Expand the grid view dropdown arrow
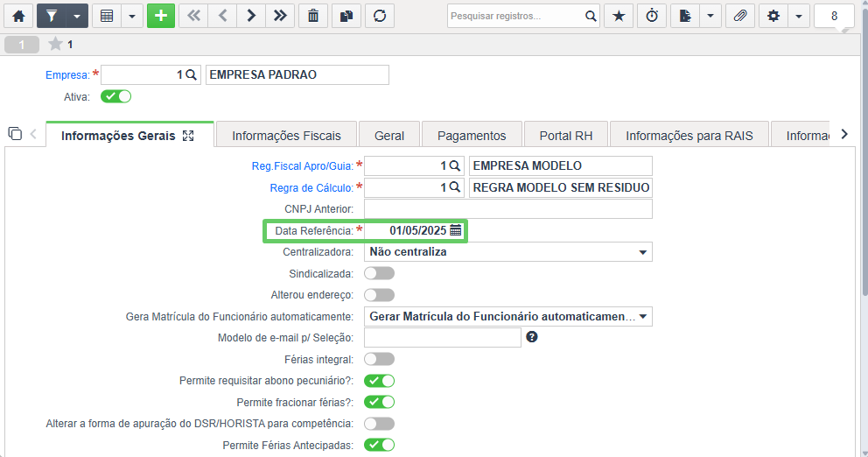This screenshot has height=457, width=868. pos(132,16)
